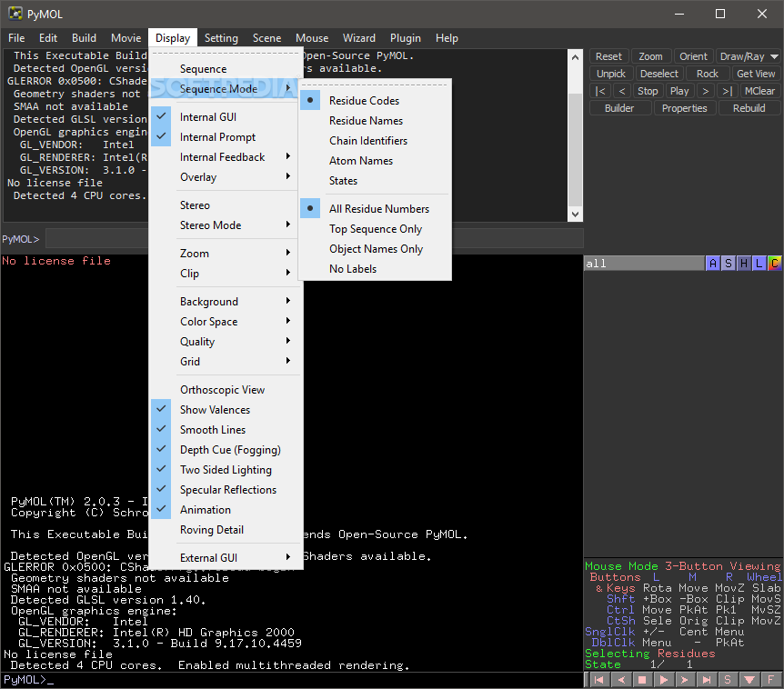The width and height of the screenshot is (784, 689).
Task: Open the Overlay submenu
Action: [226, 177]
